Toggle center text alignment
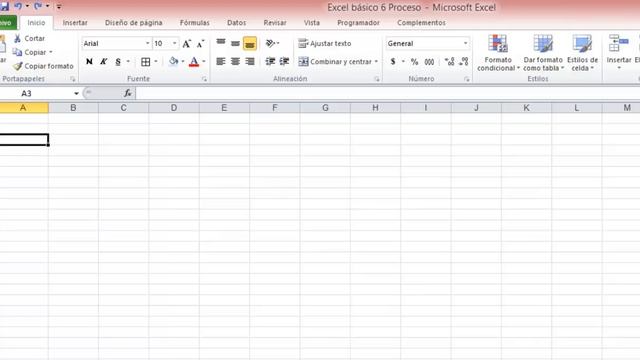Image resolution: width=640 pixels, height=360 pixels. coord(236,61)
